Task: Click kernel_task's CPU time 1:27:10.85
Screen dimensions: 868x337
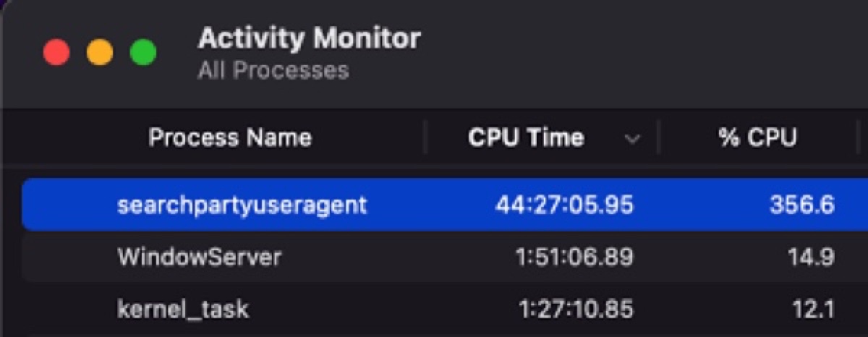Action: (575, 310)
